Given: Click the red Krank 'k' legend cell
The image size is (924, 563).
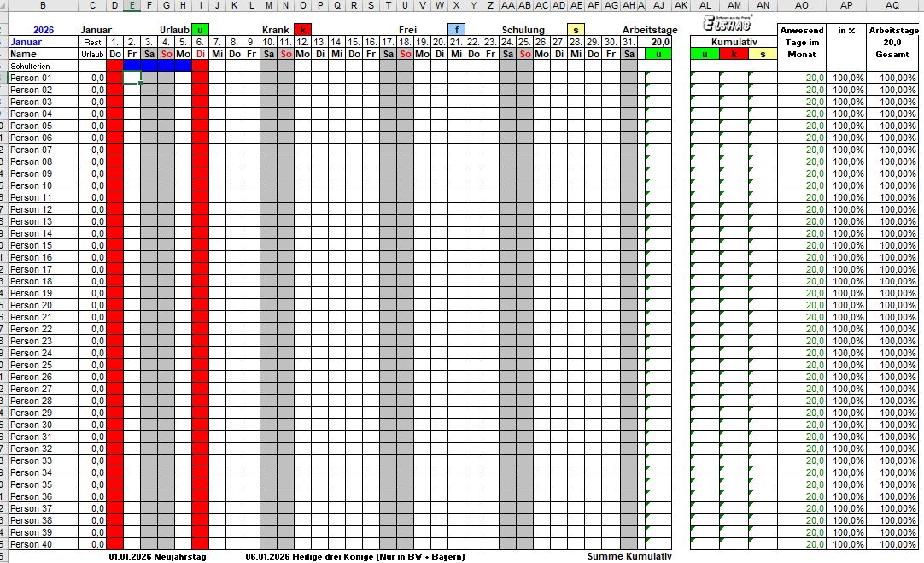Looking at the screenshot, I should (302, 30).
